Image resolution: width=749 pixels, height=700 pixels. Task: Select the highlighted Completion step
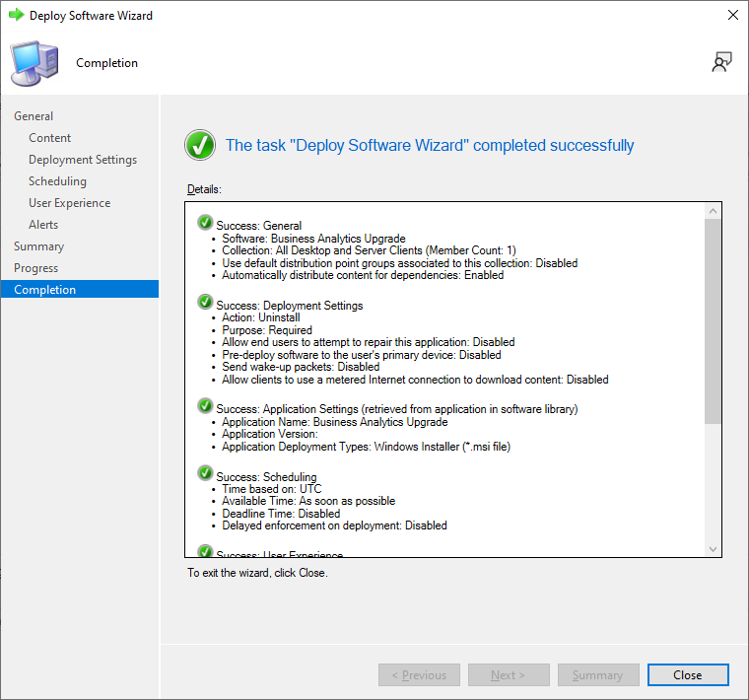coord(79,289)
